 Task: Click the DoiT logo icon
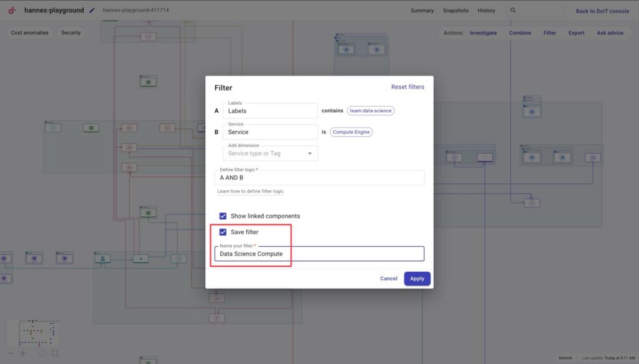click(x=12, y=10)
